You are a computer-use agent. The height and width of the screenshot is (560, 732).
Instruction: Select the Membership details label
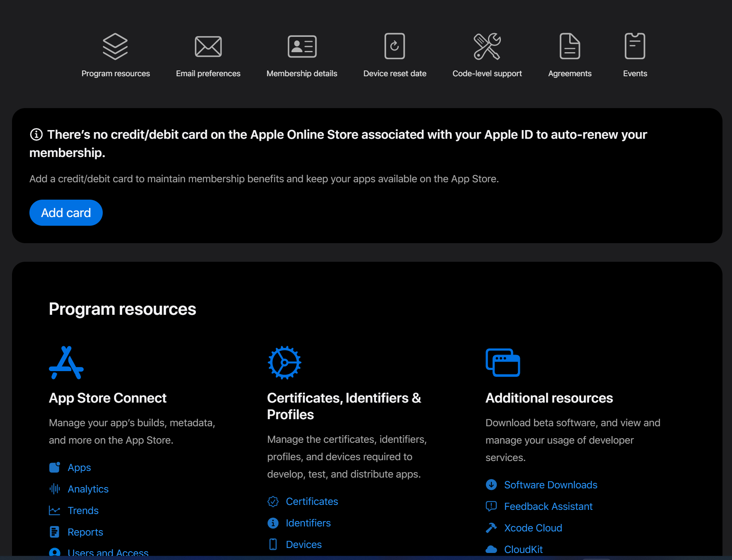pos(302,73)
